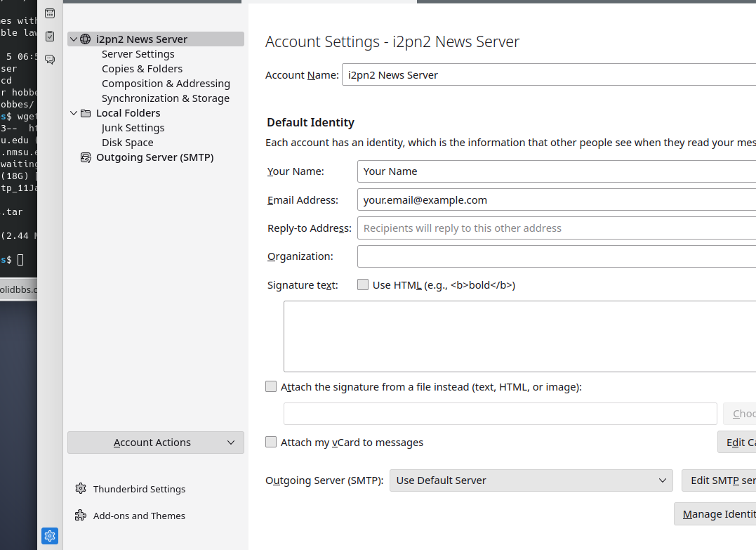
Task: Click into the Signature text area
Action: pos(519,336)
